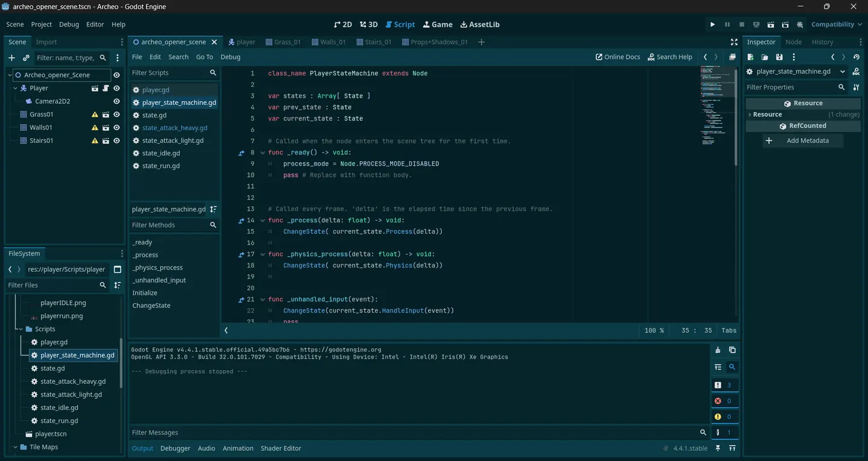Screen dimensions: 868x461
Task: Switch to the Debugger tab
Action: [x=175, y=448]
